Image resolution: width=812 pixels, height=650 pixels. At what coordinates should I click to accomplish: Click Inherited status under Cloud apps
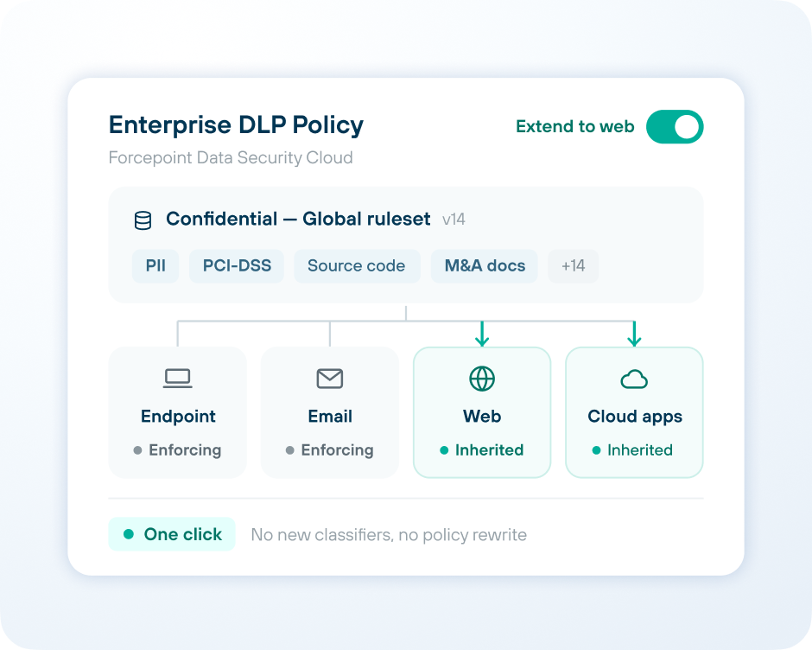point(632,450)
